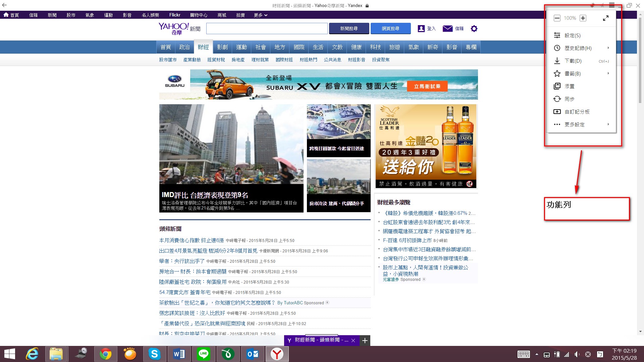Open the Windows Start button
The height and width of the screenshot is (362, 644).
coord(9,354)
